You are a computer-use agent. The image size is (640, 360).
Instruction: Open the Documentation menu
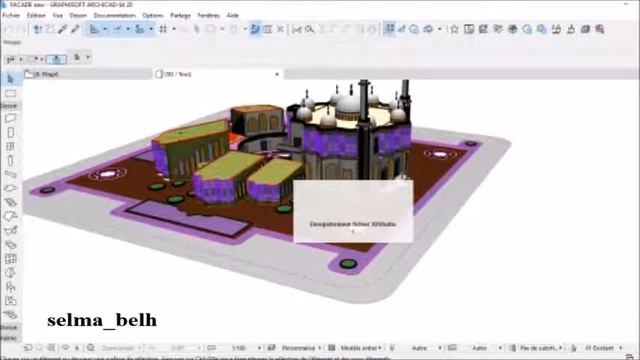coord(115,16)
